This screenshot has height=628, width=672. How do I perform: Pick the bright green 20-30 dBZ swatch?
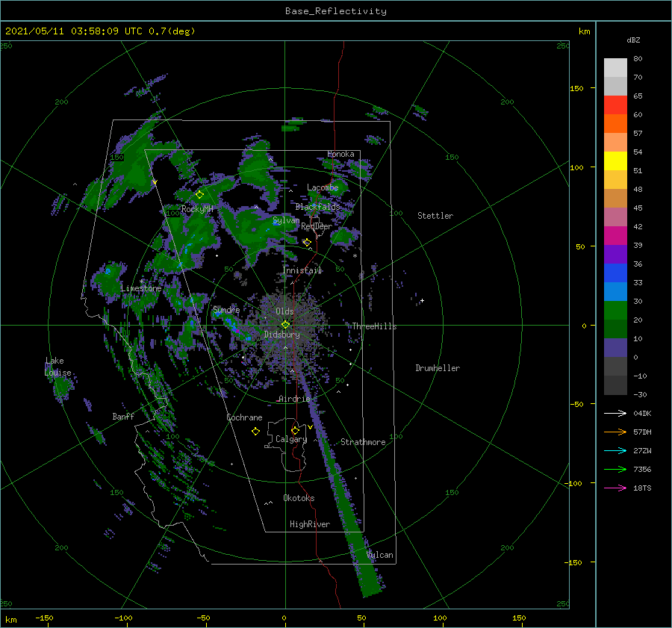click(615, 311)
